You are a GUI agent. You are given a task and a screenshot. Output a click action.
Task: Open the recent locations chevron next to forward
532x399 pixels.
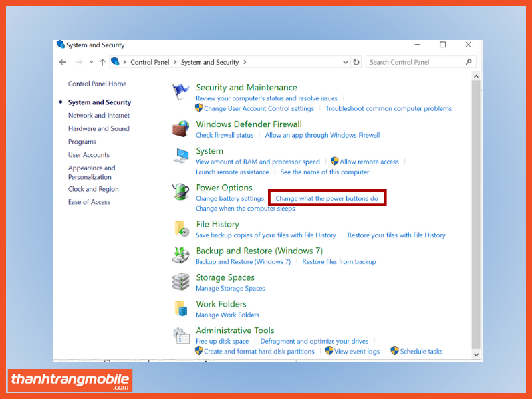[91, 62]
